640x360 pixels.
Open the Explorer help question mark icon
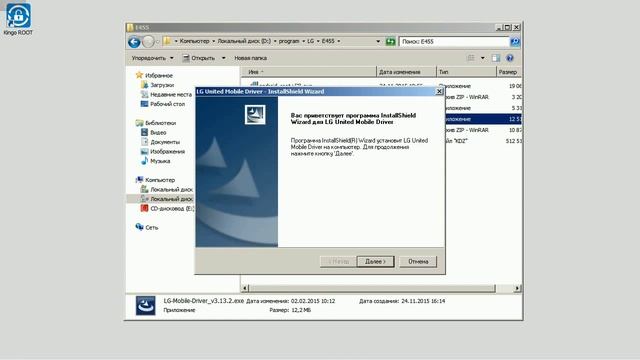tap(510, 58)
